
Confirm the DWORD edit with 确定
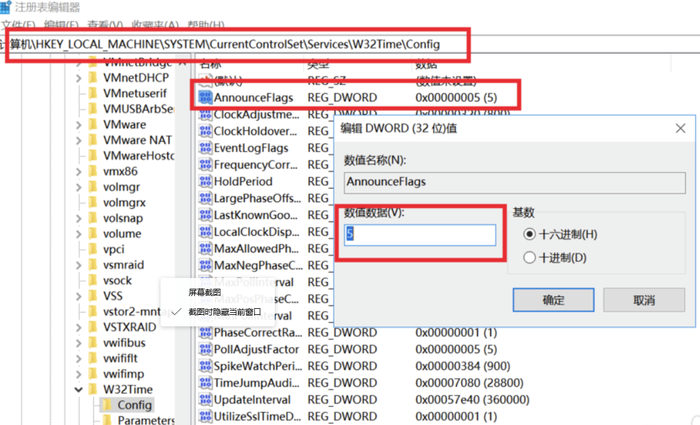click(x=554, y=300)
